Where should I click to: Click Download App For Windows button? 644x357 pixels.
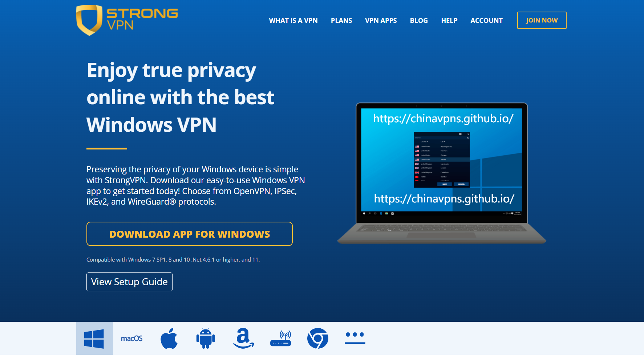pos(190,234)
